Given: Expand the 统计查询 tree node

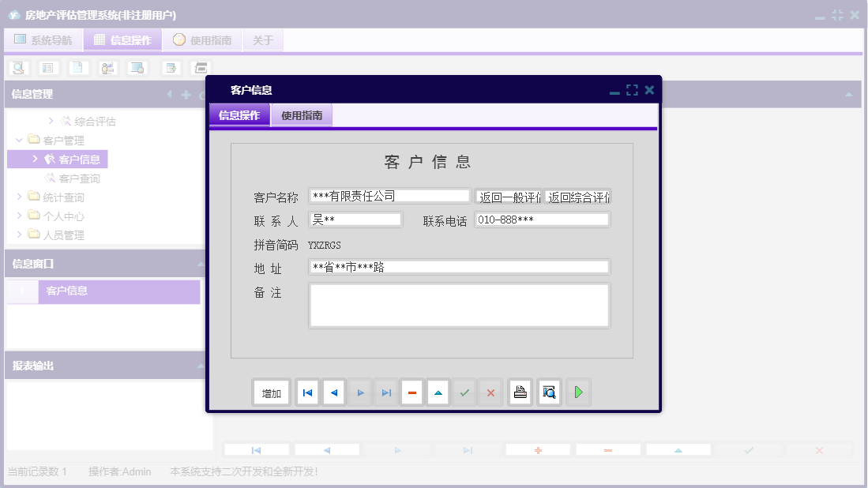Looking at the screenshot, I should pyautogui.click(x=20, y=197).
